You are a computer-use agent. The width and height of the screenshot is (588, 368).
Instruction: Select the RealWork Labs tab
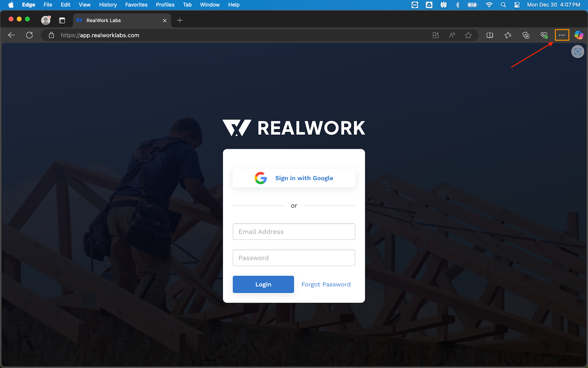(x=122, y=21)
